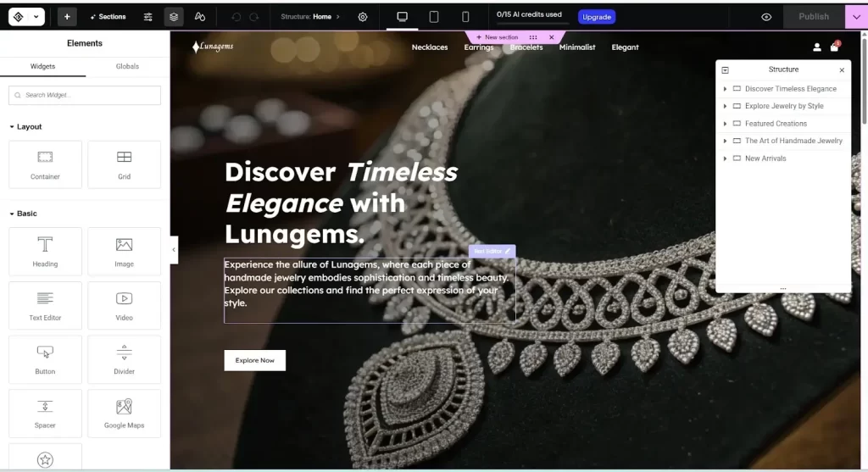Screen dimensions: 868x472
Task: Close the Structure panel
Action: [842, 70]
